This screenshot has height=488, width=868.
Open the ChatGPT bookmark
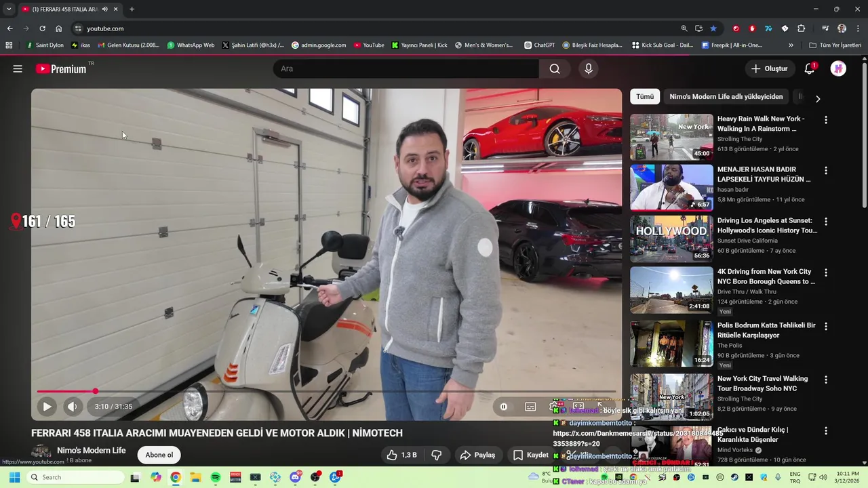point(540,45)
